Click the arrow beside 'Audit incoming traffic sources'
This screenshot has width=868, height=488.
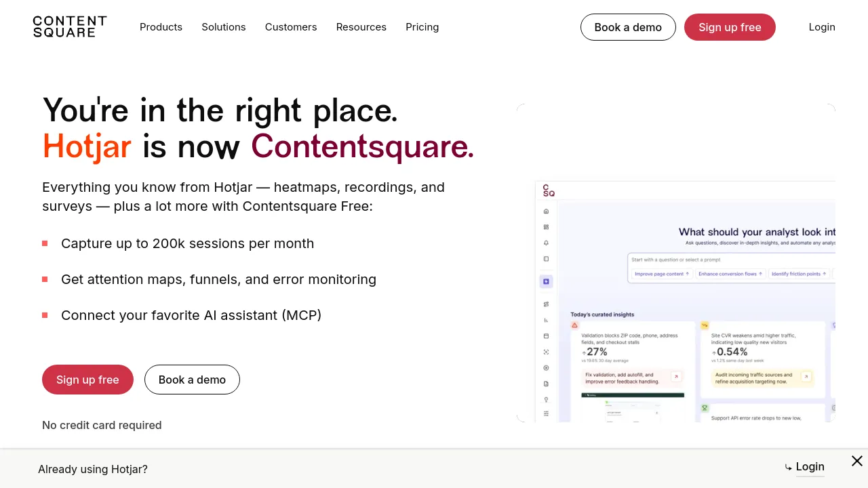[x=806, y=376]
